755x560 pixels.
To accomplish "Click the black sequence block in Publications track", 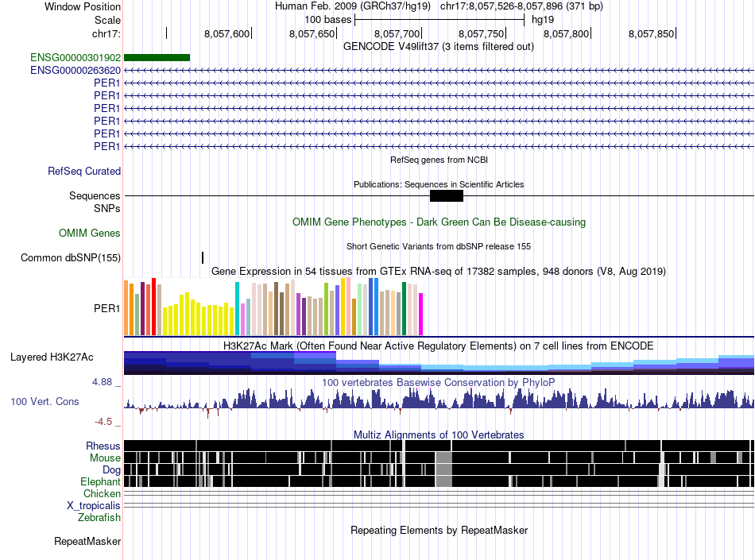I will [x=447, y=196].
